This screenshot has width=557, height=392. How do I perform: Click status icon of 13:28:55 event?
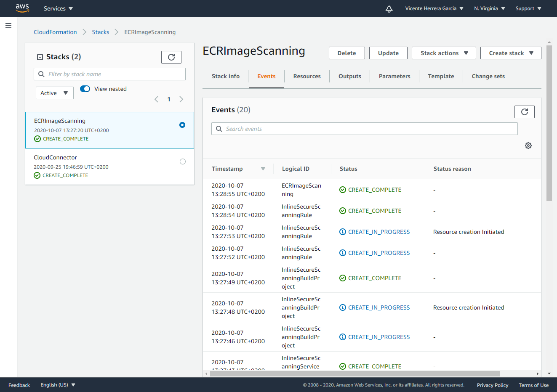pyautogui.click(x=343, y=190)
